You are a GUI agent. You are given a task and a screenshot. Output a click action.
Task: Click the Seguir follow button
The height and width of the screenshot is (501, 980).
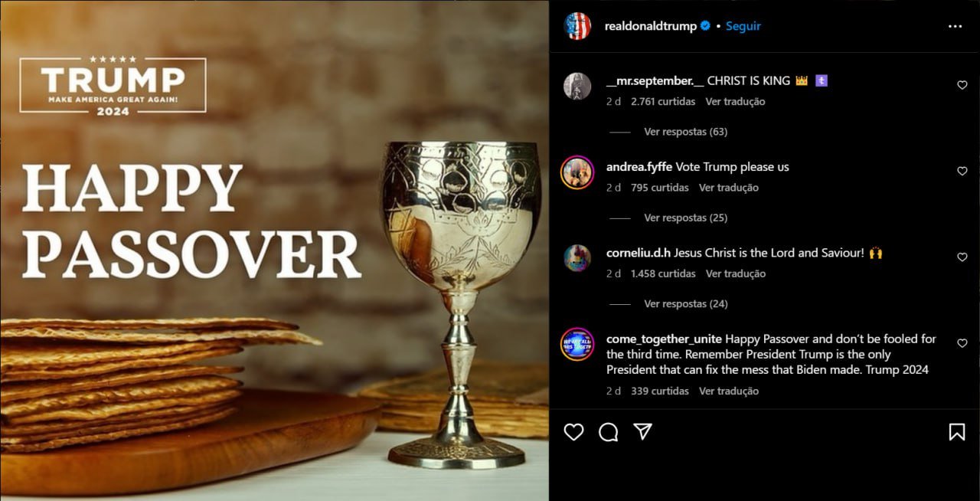(743, 26)
